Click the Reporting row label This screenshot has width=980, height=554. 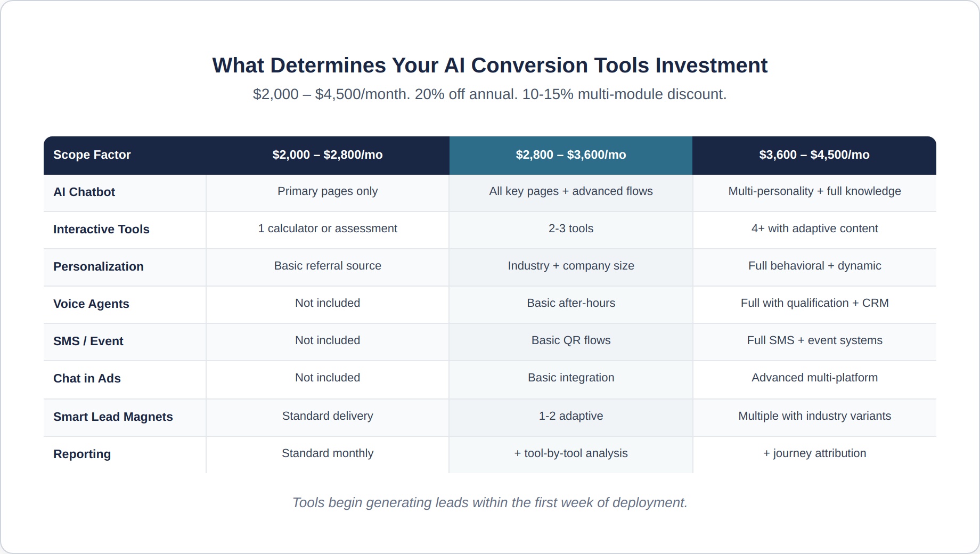(x=82, y=454)
